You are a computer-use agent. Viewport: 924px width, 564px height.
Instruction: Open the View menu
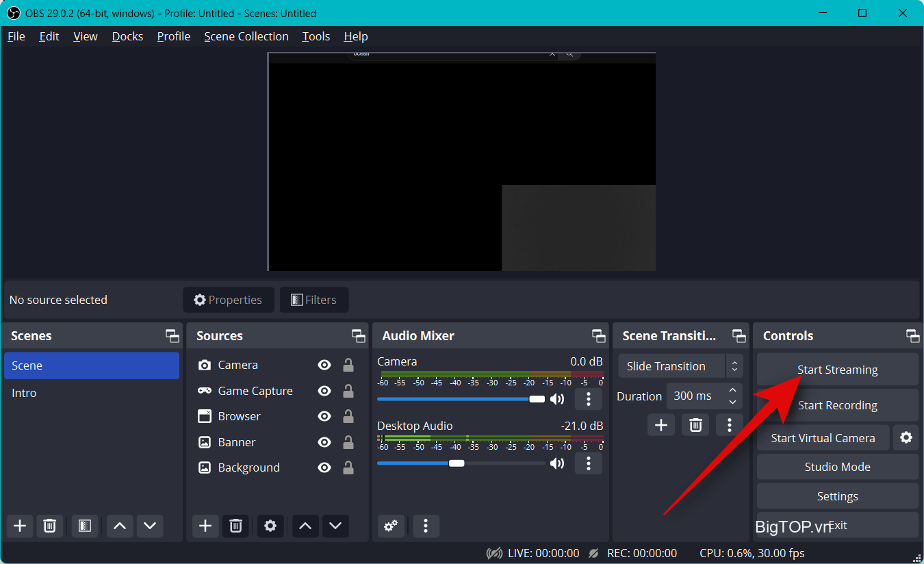[86, 36]
